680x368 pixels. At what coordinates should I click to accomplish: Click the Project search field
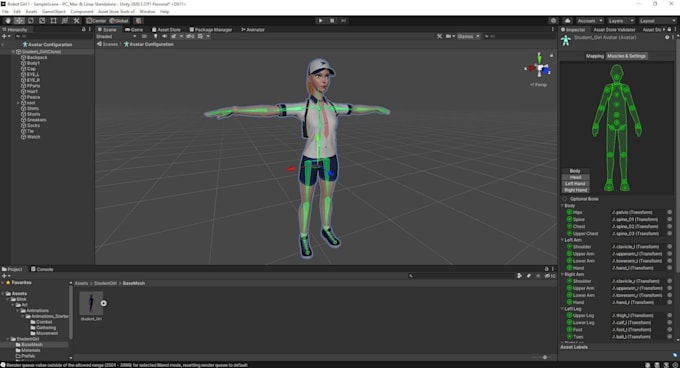coord(461,276)
